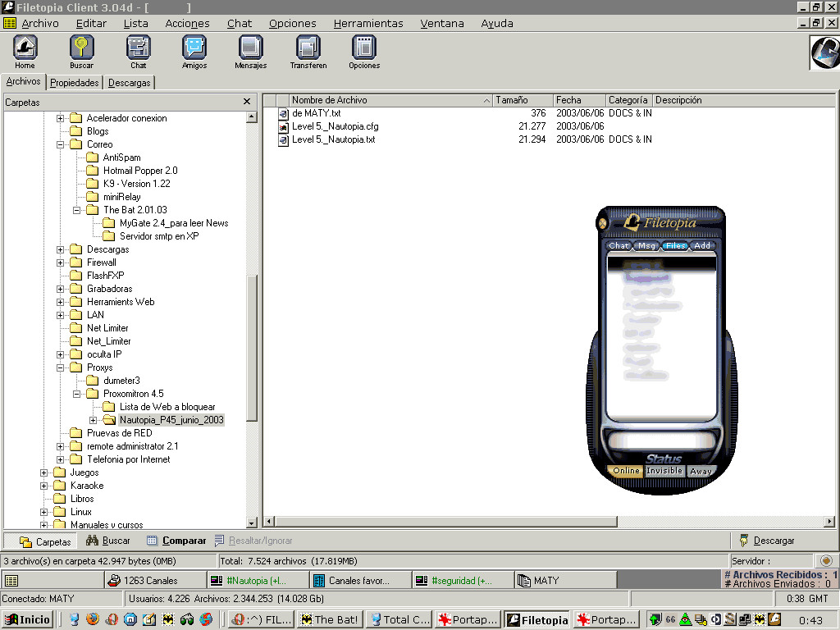Screen dimensions: 840x630
Task: Click the round button left of the Filetopia skin title
Action: pos(603,223)
